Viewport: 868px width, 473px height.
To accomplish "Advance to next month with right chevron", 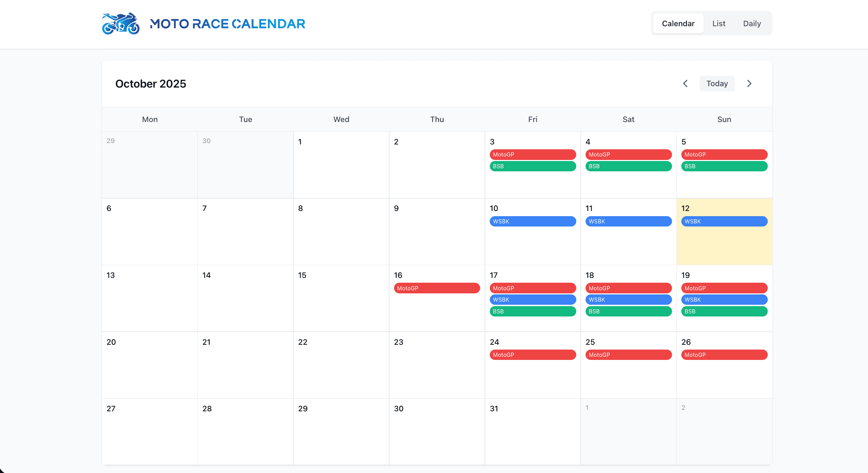I will (x=749, y=83).
